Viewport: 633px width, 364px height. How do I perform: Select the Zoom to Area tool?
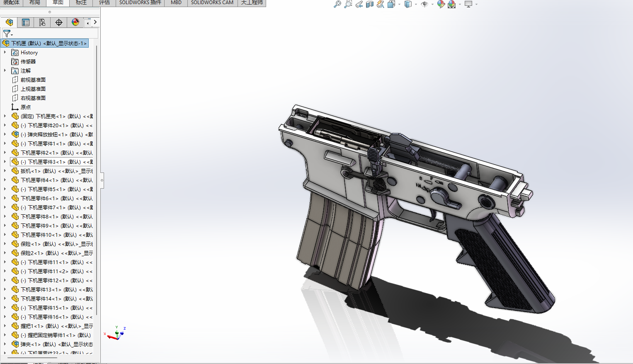click(x=348, y=4)
